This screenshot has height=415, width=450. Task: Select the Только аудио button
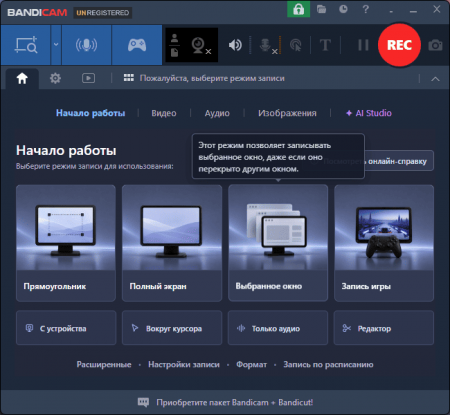(x=278, y=328)
